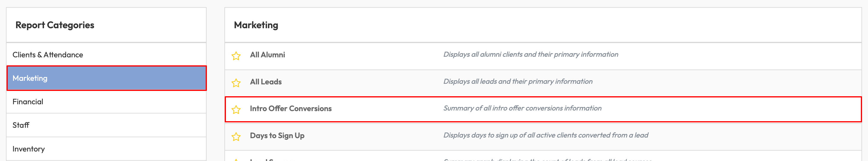
Task: Click the partially visible lead sources description
Action: click(x=548, y=159)
